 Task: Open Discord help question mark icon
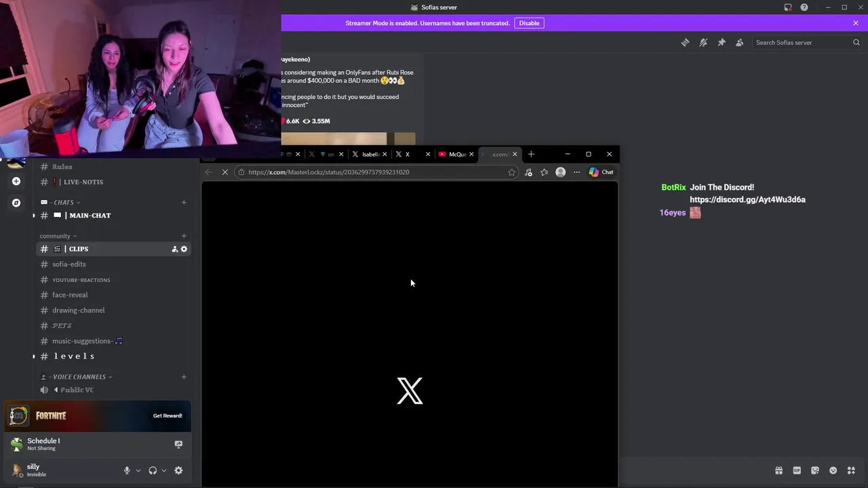coord(804,7)
